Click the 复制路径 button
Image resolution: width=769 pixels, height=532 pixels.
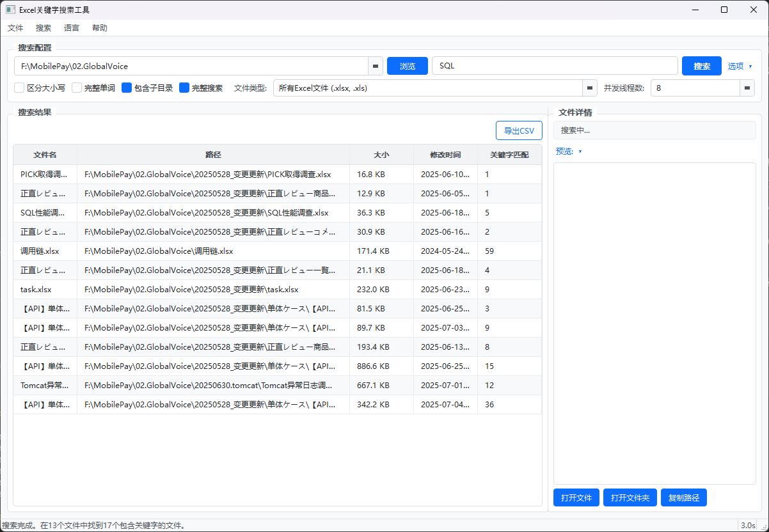pos(684,497)
